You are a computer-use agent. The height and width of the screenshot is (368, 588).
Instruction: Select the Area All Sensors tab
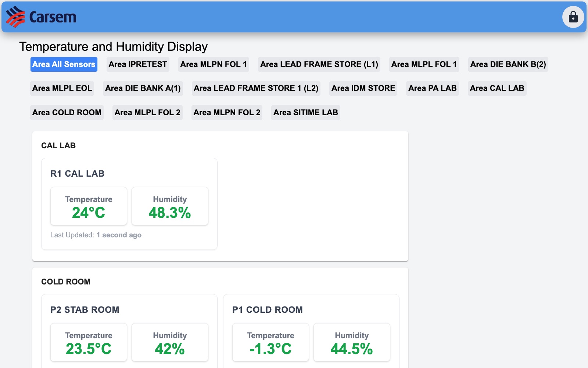coord(64,64)
